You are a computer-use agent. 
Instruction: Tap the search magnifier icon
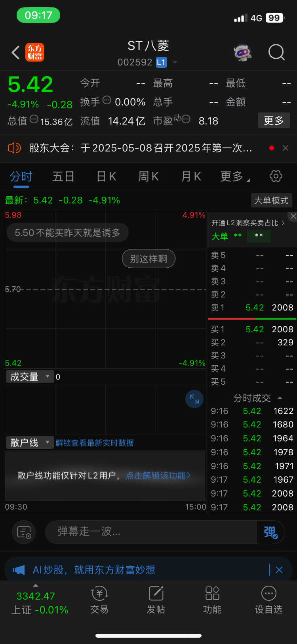tap(276, 52)
